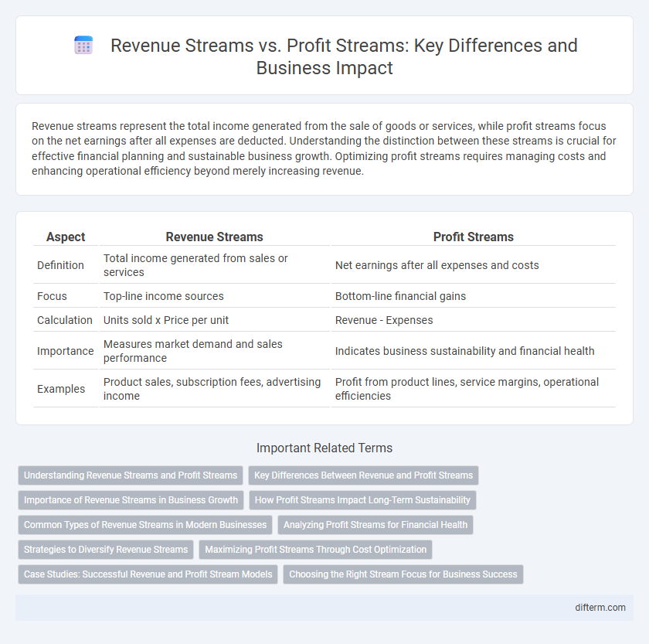649x644 pixels.
Task: Select the 'Definition' row label
Action: tap(60, 265)
